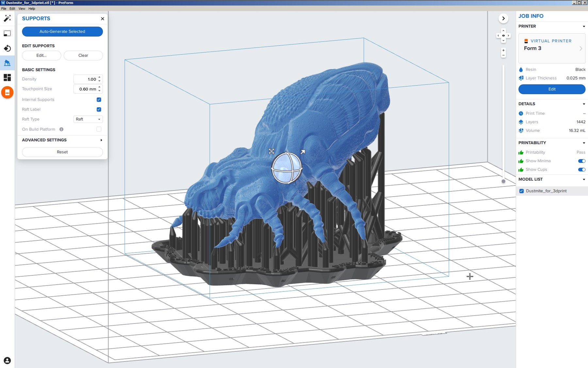This screenshot has height=368, width=588.
Task: Click the move handle beside the rotation sphere
Action: (271, 151)
